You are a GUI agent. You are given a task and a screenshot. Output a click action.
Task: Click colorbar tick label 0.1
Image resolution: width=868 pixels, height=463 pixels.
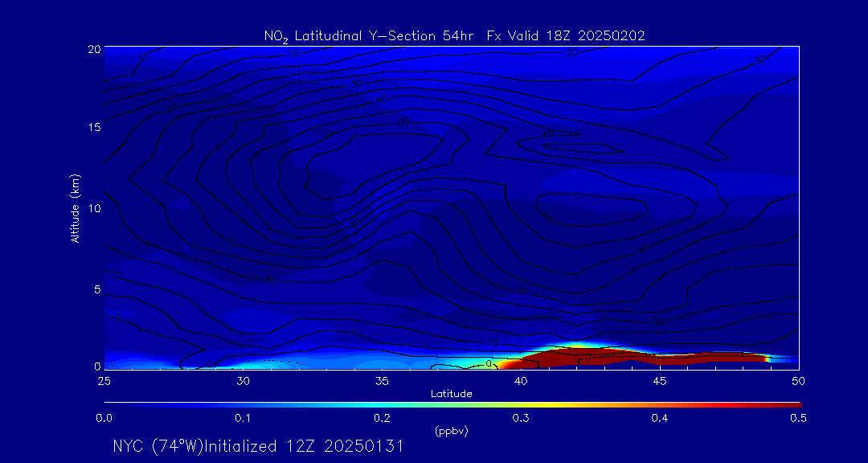243,420
